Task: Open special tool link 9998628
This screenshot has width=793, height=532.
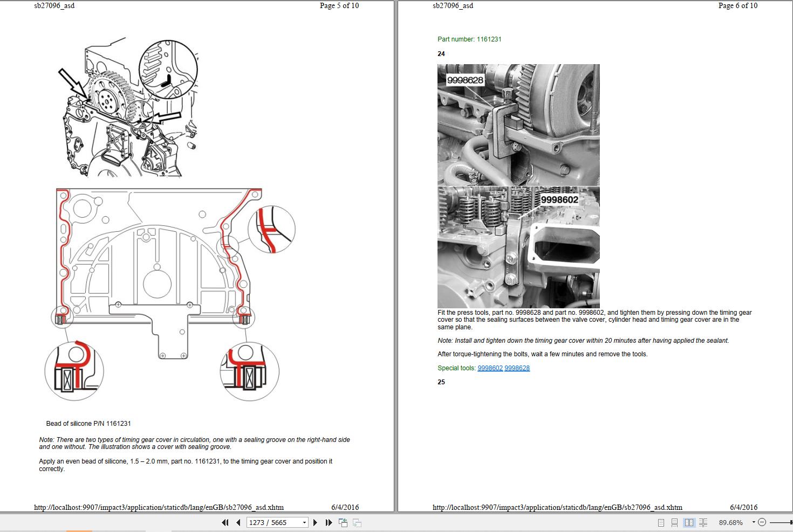Action: click(x=517, y=368)
